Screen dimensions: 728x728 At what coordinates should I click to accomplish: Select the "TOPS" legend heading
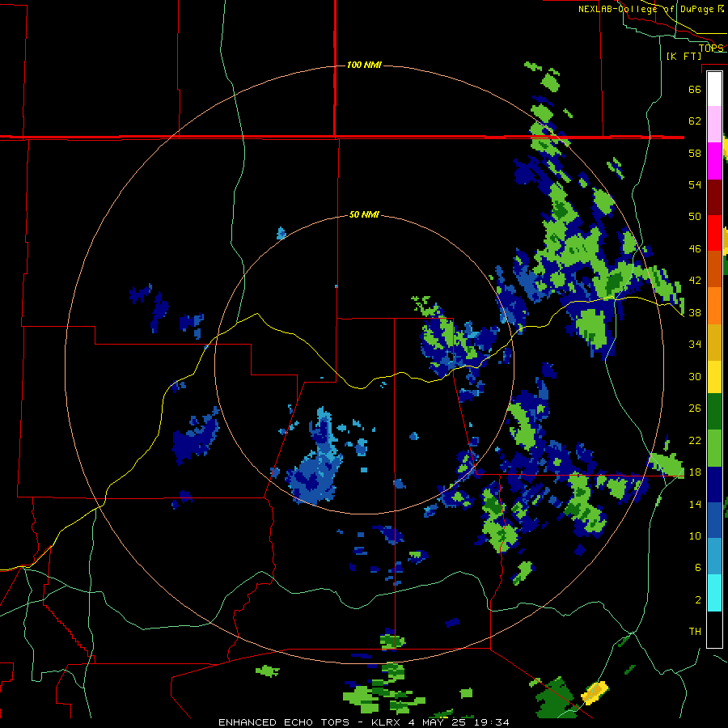point(711,48)
